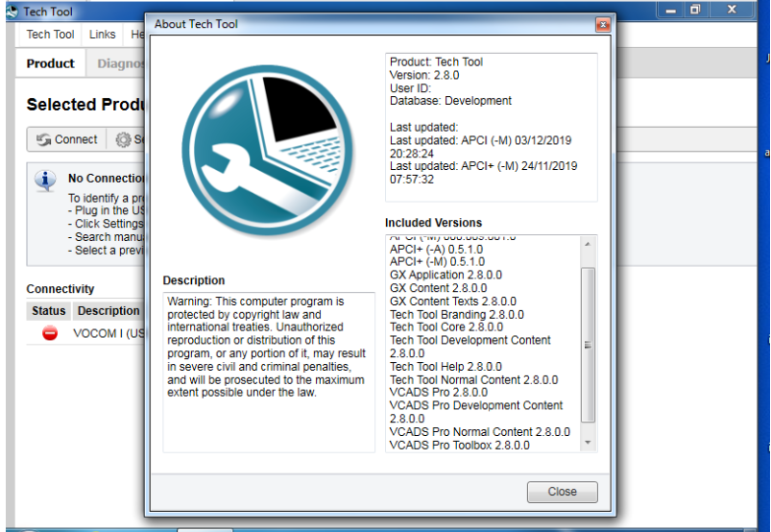Click the Status column header
This screenshot has height=532, width=771.
coord(49,311)
